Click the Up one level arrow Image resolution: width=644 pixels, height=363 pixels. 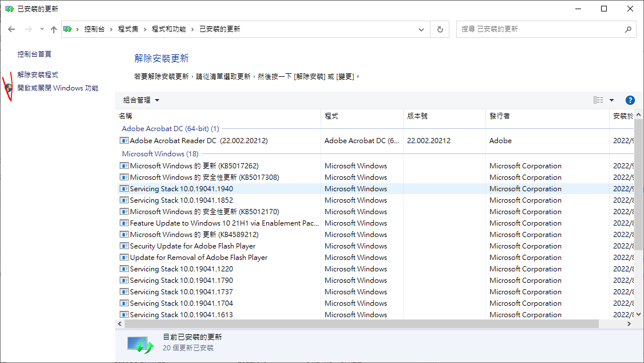coord(54,29)
